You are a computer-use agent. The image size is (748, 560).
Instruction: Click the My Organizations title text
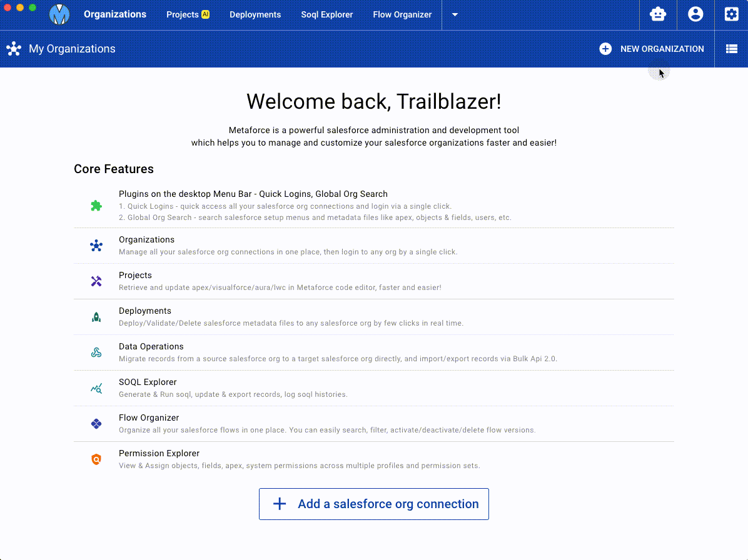coord(72,49)
